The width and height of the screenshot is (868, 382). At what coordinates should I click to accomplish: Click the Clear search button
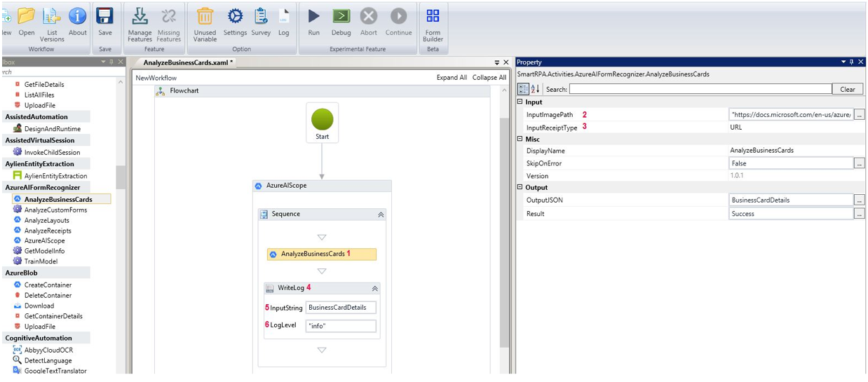click(847, 89)
